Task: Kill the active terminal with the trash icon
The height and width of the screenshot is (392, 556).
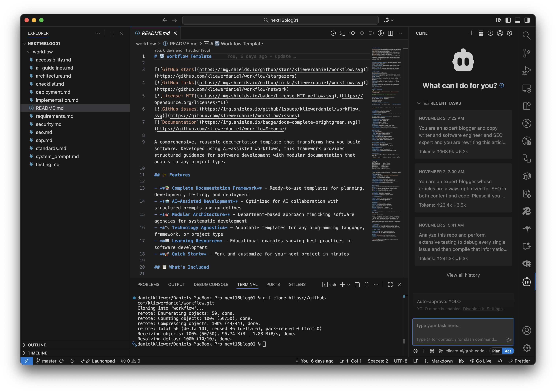Action: coord(366,285)
